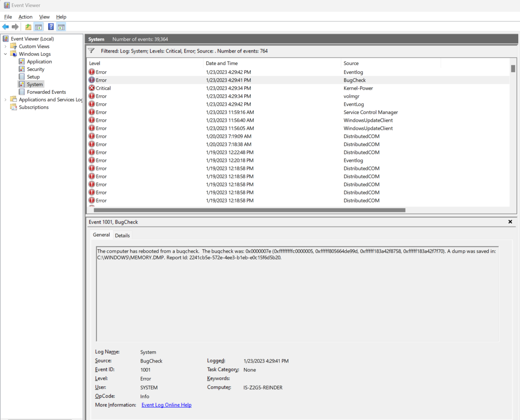This screenshot has height=420, width=520.
Task: Open the Action menu
Action: click(25, 17)
